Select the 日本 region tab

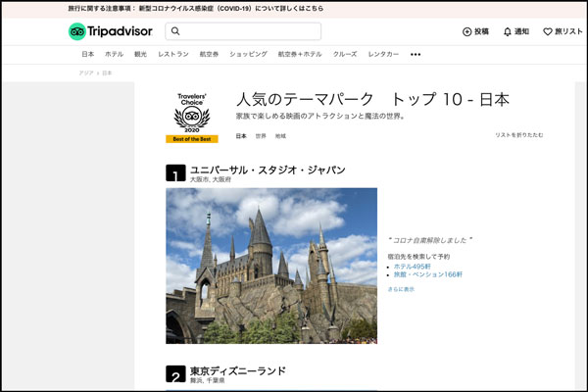[241, 135]
